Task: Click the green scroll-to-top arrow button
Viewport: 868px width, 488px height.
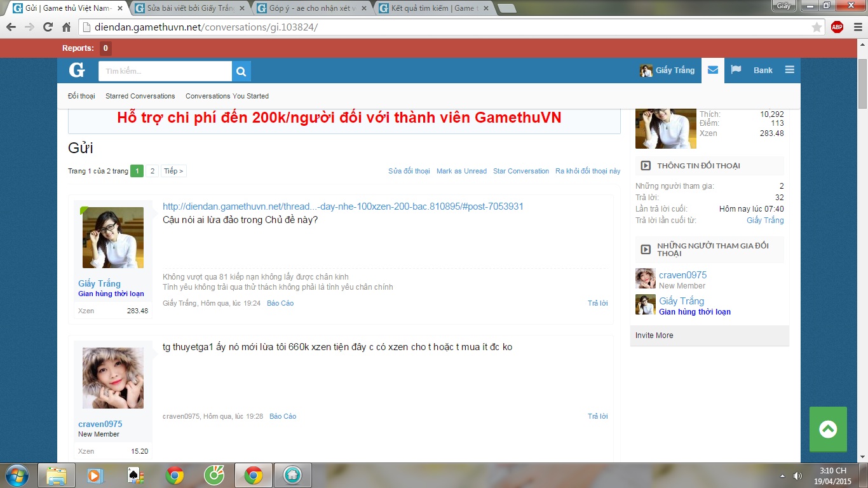Action: point(828,429)
